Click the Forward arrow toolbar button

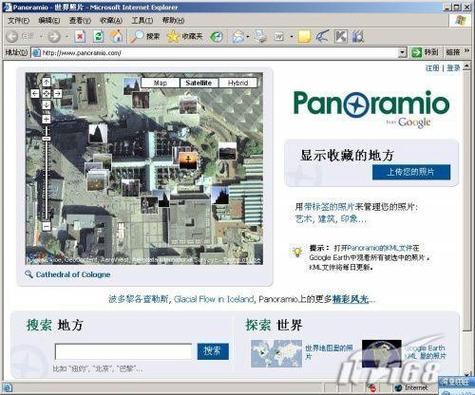point(54,36)
